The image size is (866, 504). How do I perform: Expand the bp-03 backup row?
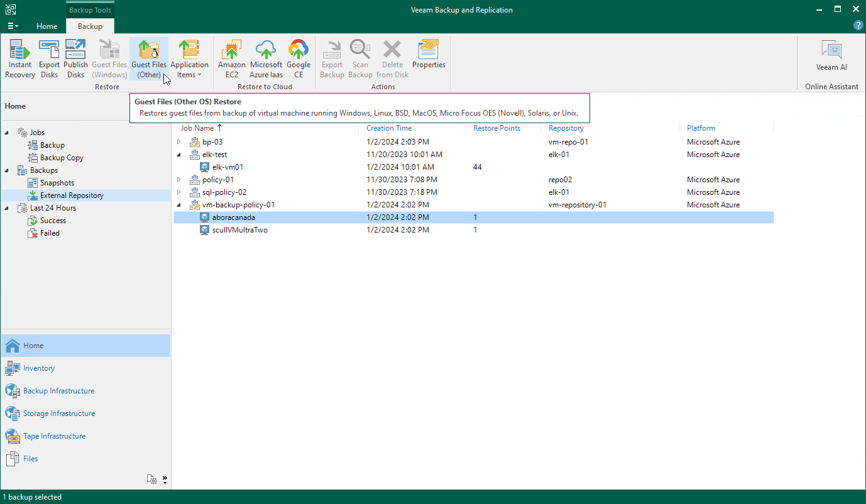point(179,142)
